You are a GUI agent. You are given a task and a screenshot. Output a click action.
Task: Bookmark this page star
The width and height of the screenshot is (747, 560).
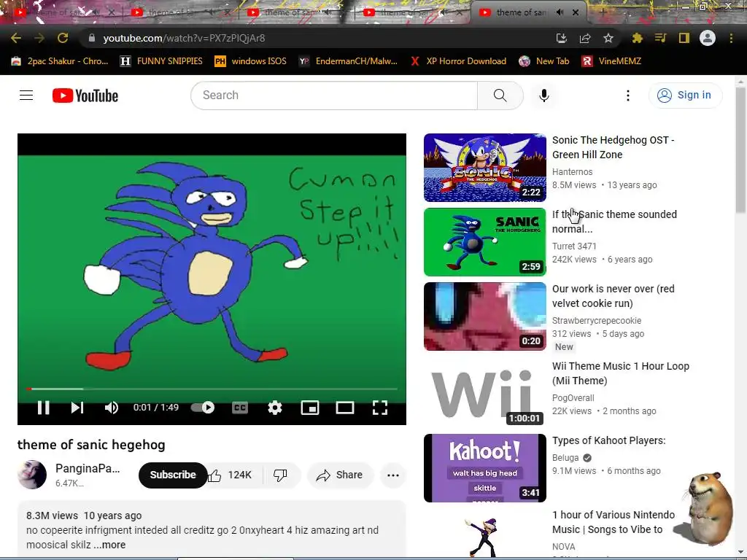click(x=608, y=38)
